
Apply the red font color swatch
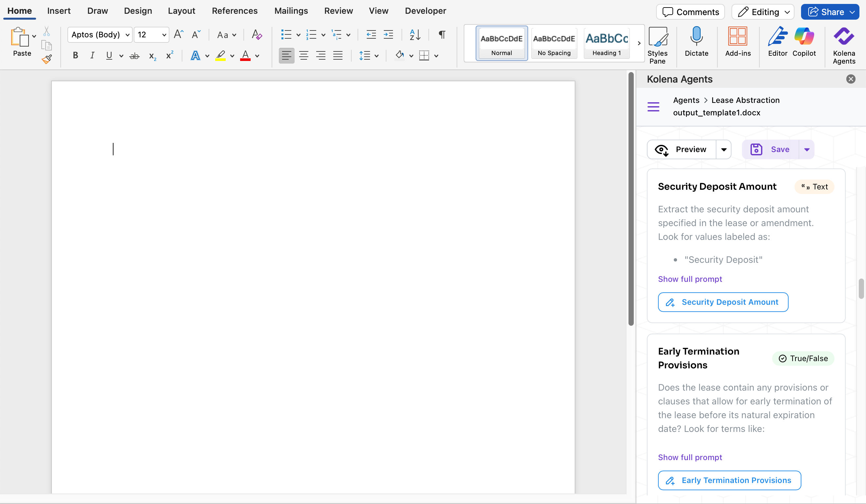coord(245,55)
